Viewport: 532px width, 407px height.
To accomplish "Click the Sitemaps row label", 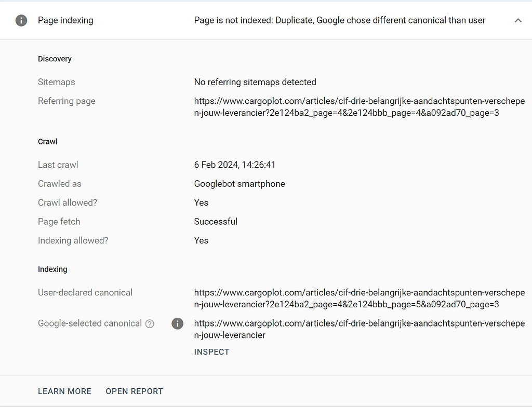I will (56, 82).
